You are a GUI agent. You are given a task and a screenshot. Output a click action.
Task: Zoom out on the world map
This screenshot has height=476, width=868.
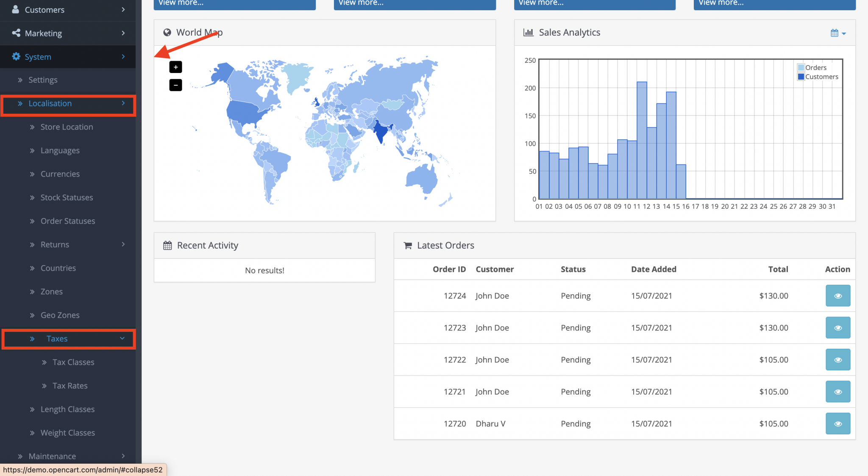175,85
